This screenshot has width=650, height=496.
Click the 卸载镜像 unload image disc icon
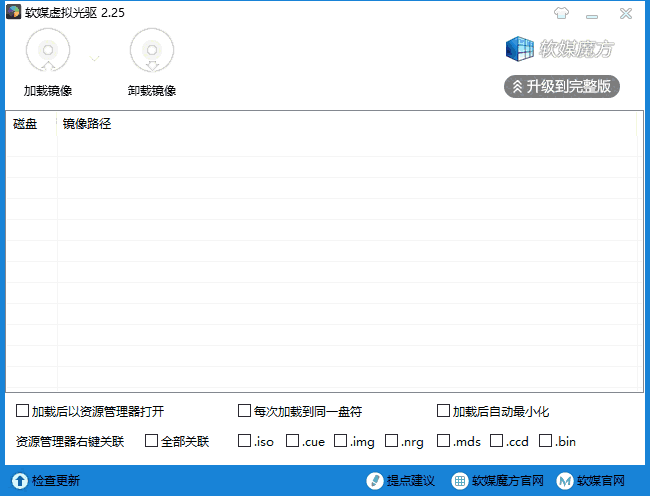(x=152, y=50)
